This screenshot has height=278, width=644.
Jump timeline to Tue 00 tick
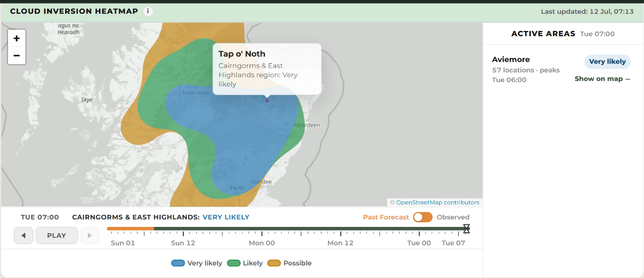pyautogui.click(x=419, y=233)
